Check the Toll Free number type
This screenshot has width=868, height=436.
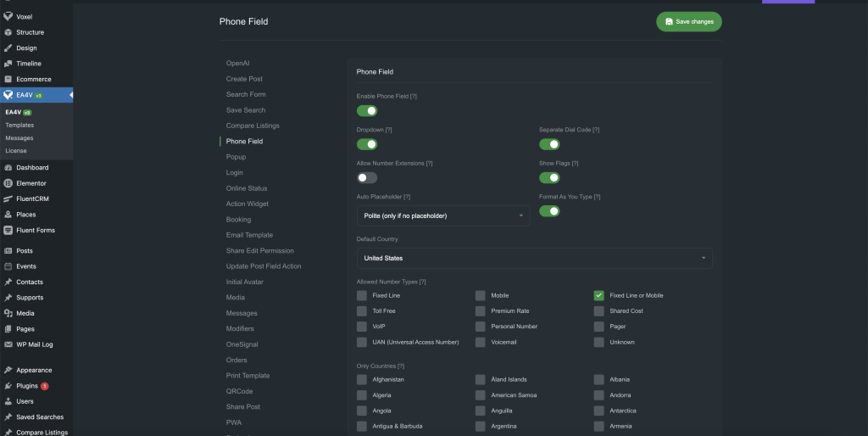coord(362,311)
